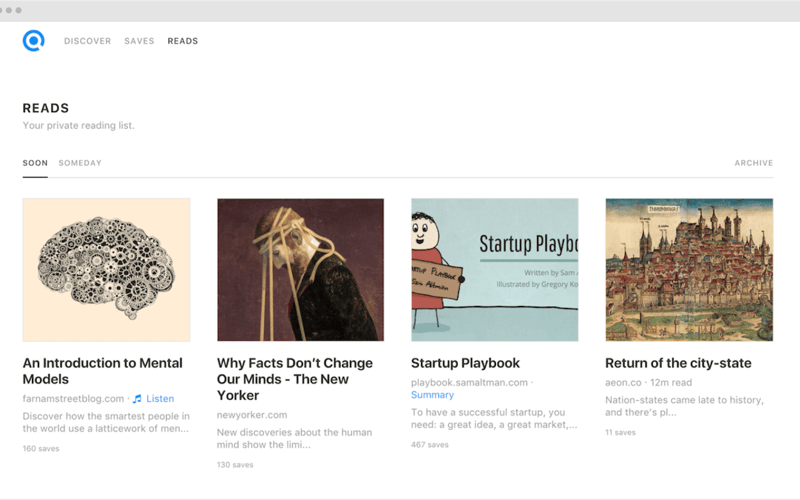Image resolution: width=800 pixels, height=500 pixels.
Task: Select the Reads navigation item
Action: 183,41
